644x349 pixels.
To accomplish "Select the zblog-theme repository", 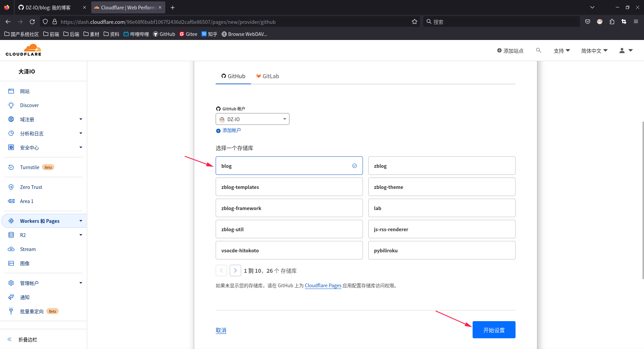I will point(441,187).
